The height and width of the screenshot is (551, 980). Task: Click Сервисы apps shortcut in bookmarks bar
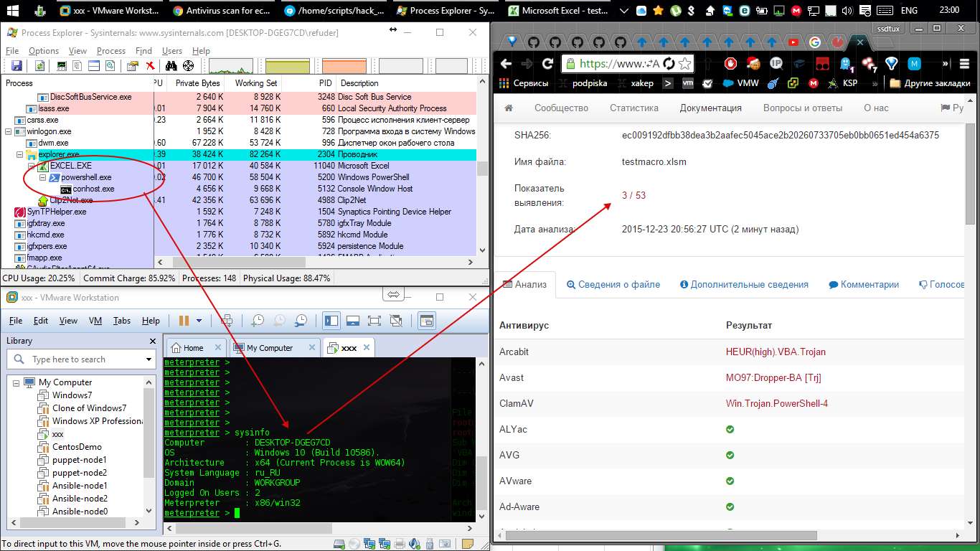click(x=523, y=83)
